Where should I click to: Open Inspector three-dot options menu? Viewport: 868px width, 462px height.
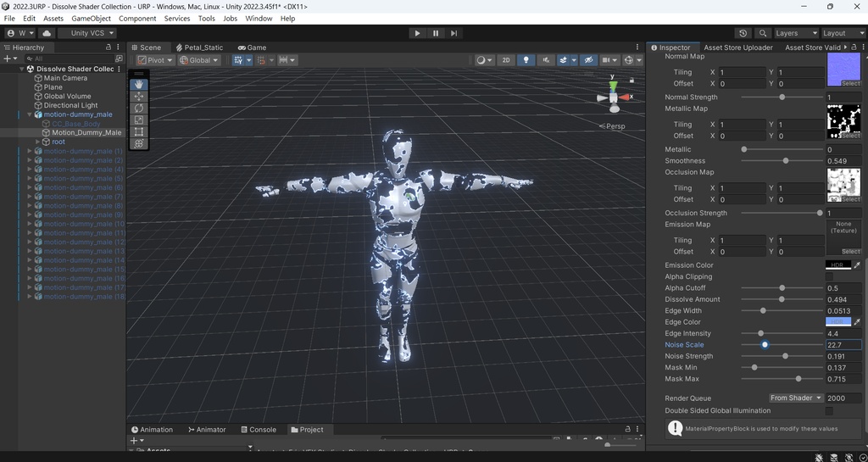[863, 47]
